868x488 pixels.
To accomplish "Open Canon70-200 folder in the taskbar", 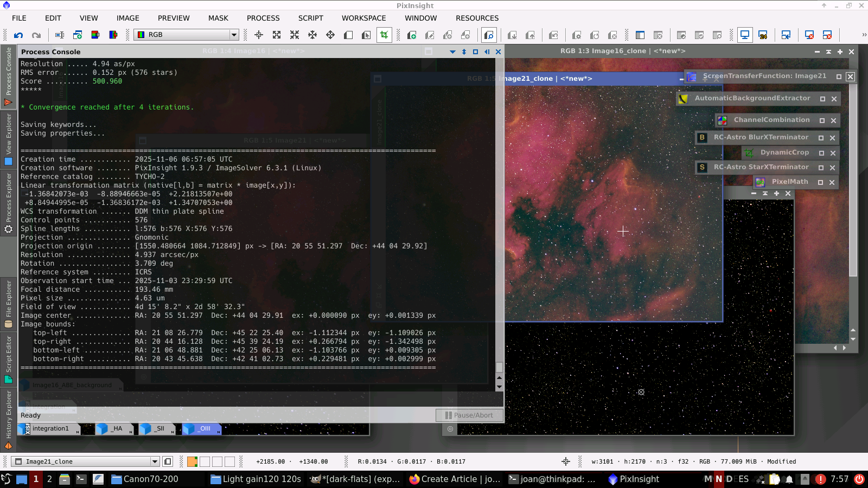I will (x=145, y=479).
